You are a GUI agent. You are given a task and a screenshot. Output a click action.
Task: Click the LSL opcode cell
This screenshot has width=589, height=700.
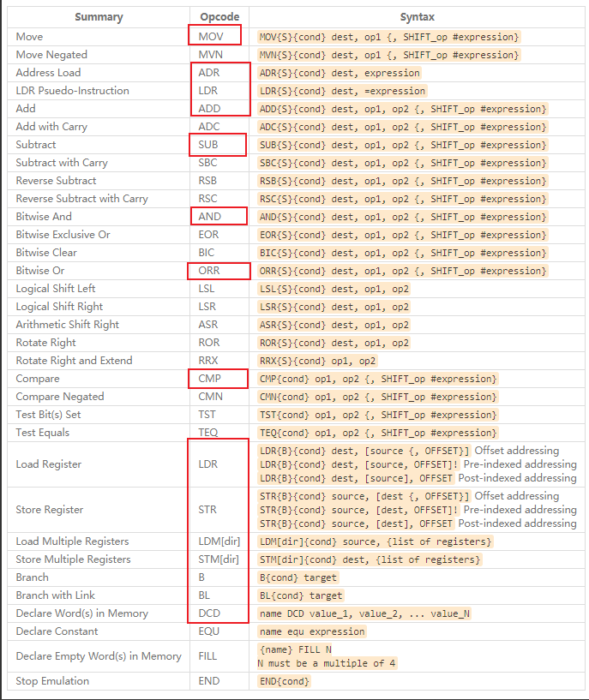tap(219, 289)
